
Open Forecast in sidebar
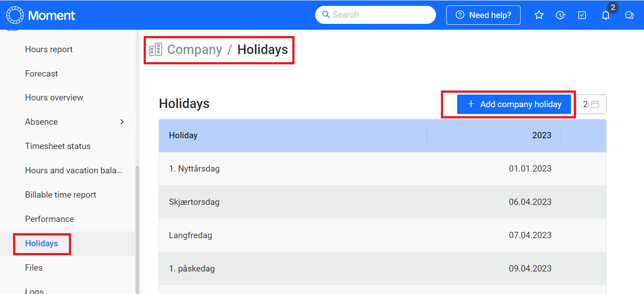coord(41,73)
